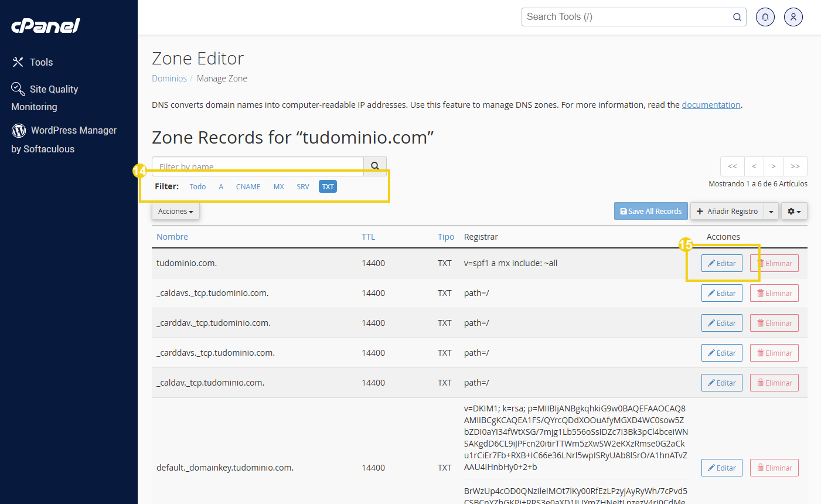Focus the Search Tools input field
The height and width of the screenshot is (504, 821).
(627, 17)
